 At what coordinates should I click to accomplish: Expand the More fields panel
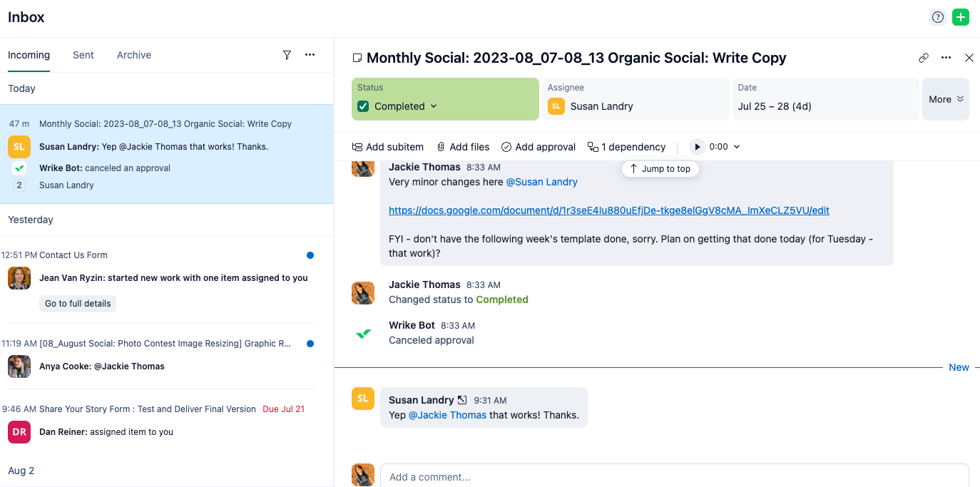pyautogui.click(x=946, y=99)
